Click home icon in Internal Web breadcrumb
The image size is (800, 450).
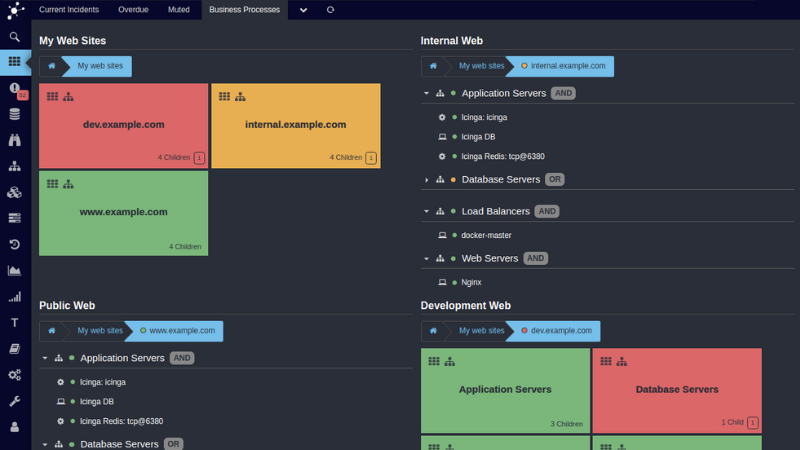(x=433, y=66)
